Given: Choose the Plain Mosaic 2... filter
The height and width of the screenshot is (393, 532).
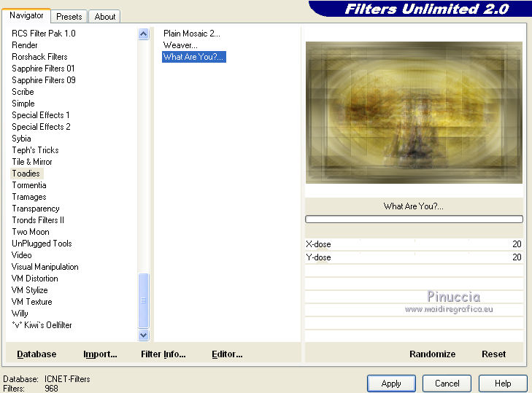Looking at the screenshot, I should [192, 34].
